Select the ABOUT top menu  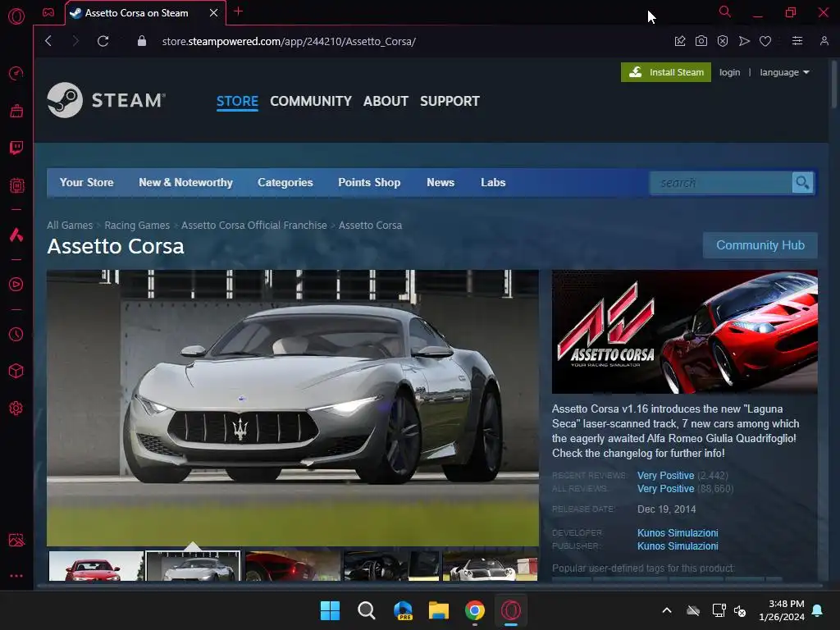[386, 101]
